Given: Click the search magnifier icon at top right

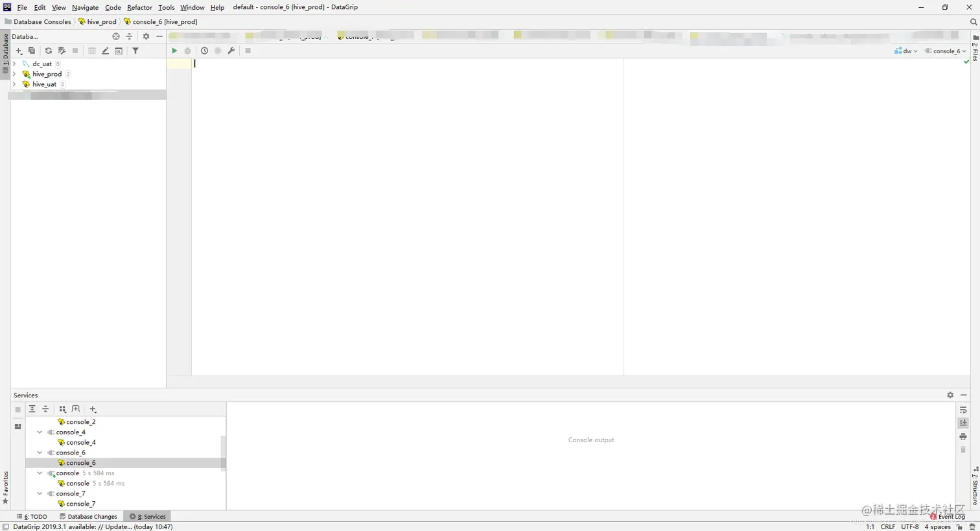Looking at the screenshot, I should [x=973, y=22].
